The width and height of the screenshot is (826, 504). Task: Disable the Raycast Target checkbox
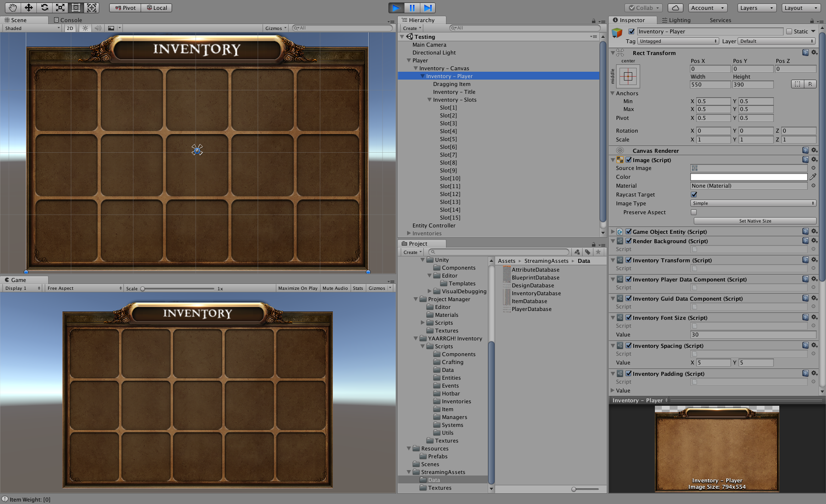coord(694,195)
